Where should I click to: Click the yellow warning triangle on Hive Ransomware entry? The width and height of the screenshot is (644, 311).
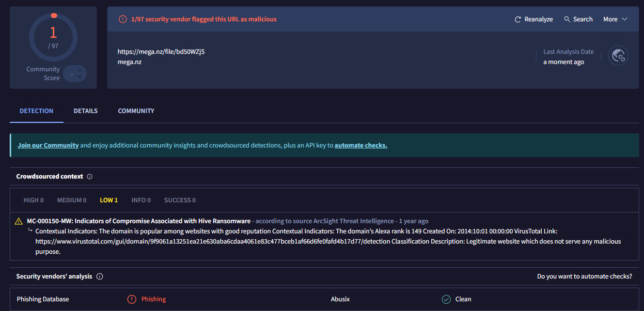(19, 221)
